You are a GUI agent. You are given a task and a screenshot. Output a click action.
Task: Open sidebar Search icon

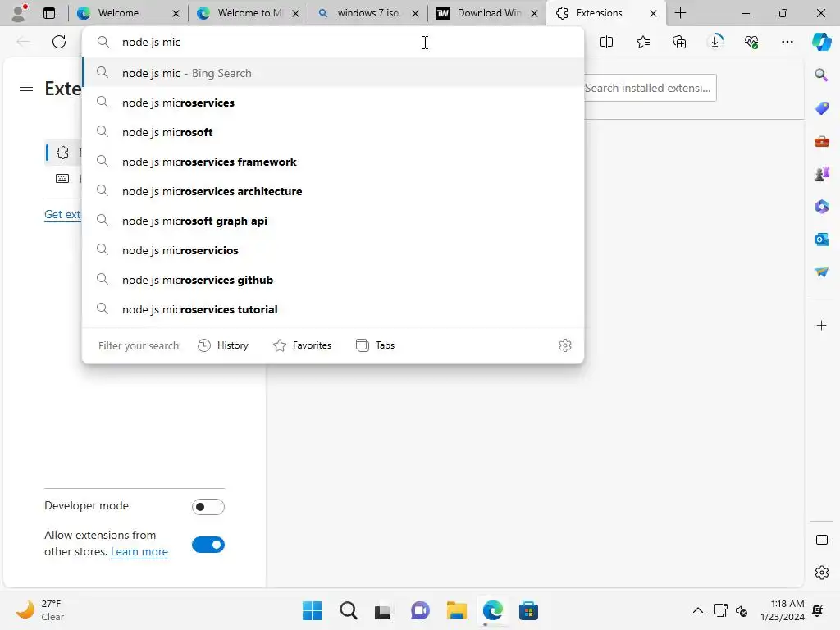click(821, 75)
